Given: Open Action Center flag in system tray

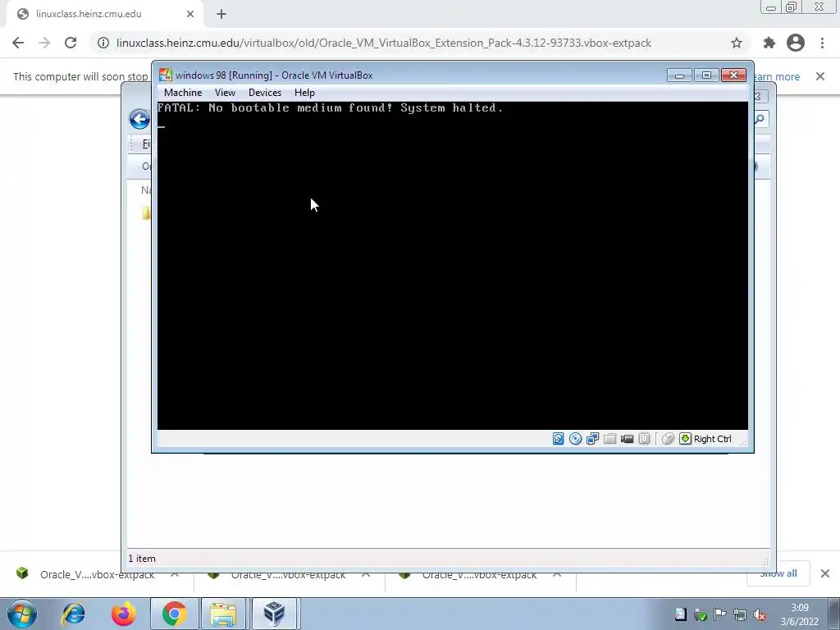Looking at the screenshot, I should (x=720, y=615).
